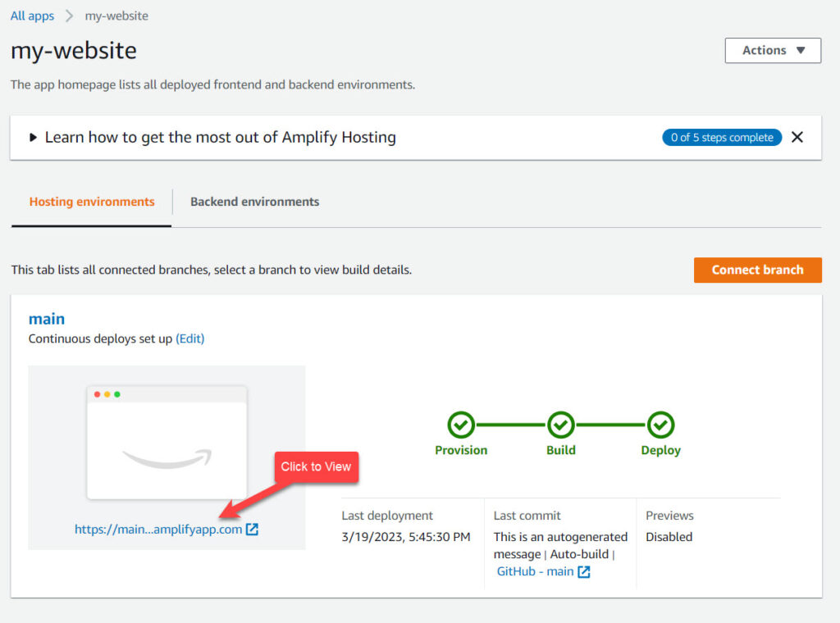Open the GitHub - main commit link

pyautogui.click(x=535, y=571)
